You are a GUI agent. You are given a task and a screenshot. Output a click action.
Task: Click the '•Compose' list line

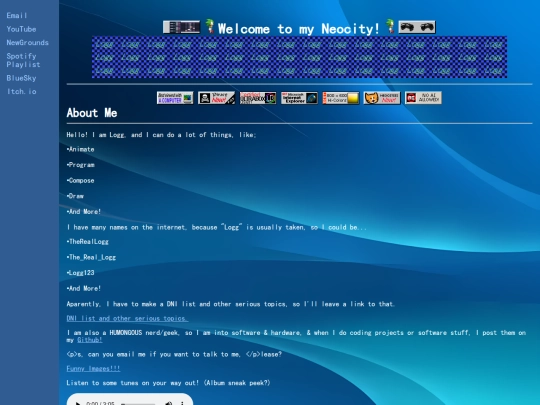point(80,180)
